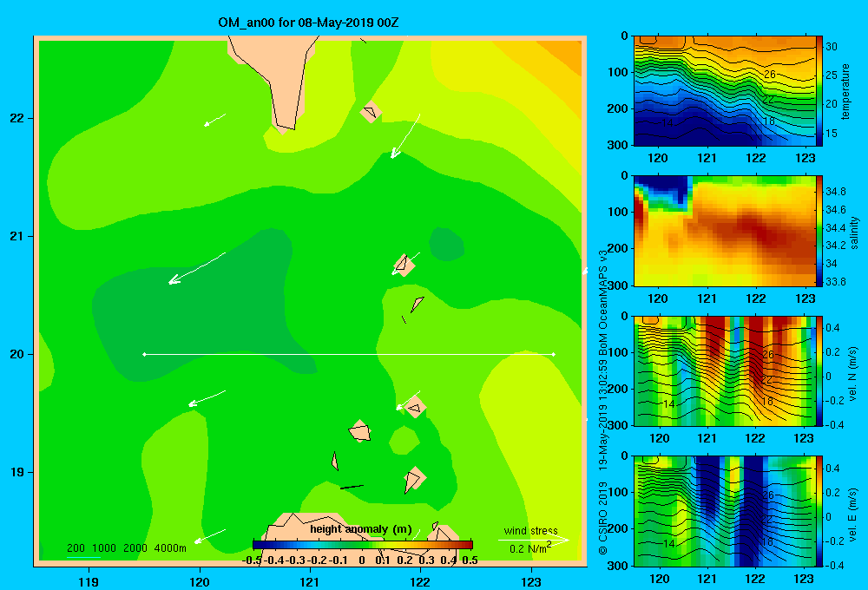Select the west endpoint of the transect line

click(x=144, y=354)
